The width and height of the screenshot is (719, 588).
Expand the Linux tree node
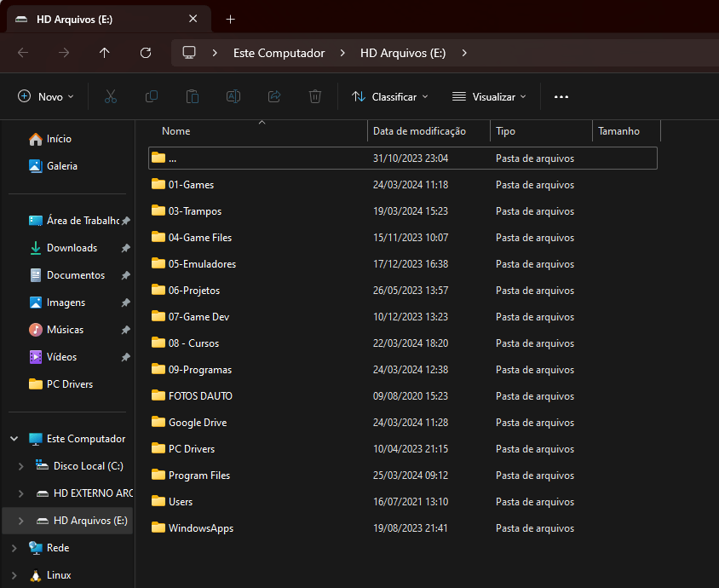[14, 575]
